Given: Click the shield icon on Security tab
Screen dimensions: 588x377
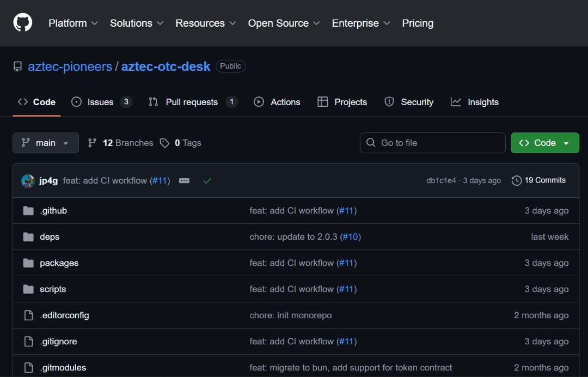Looking at the screenshot, I should (x=389, y=102).
